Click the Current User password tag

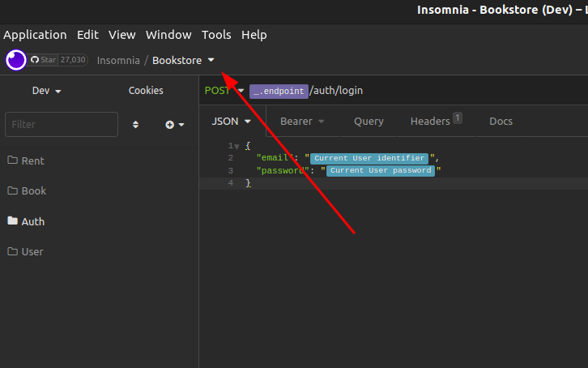381,171
